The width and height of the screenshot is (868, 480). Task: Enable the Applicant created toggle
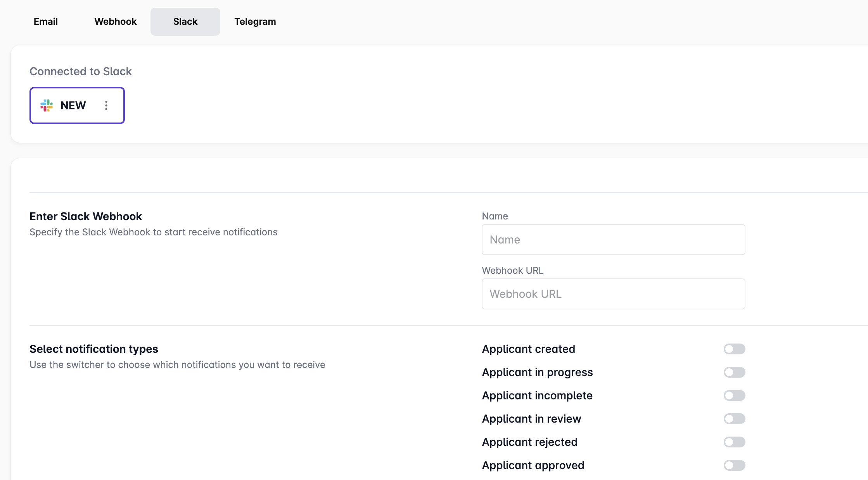click(x=734, y=349)
